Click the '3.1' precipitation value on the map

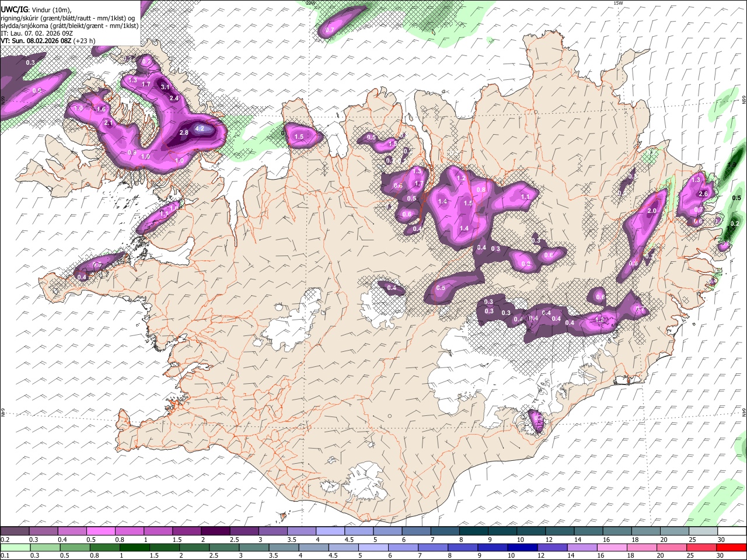click(x=165, y=87)
